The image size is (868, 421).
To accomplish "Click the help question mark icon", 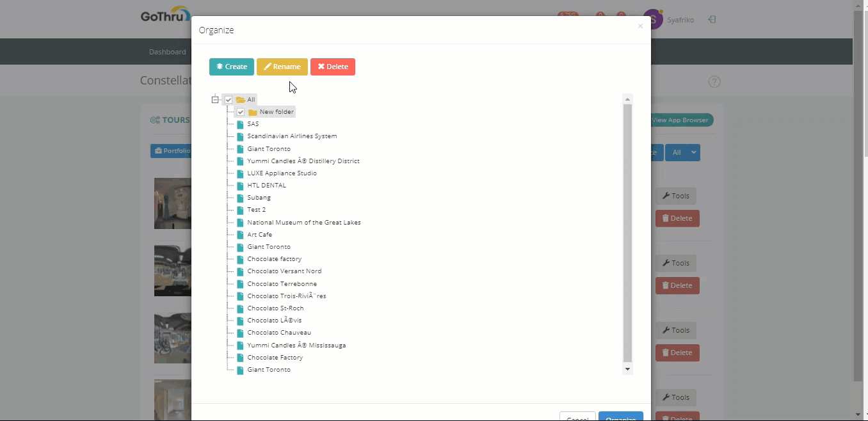I will click(714, 82).
